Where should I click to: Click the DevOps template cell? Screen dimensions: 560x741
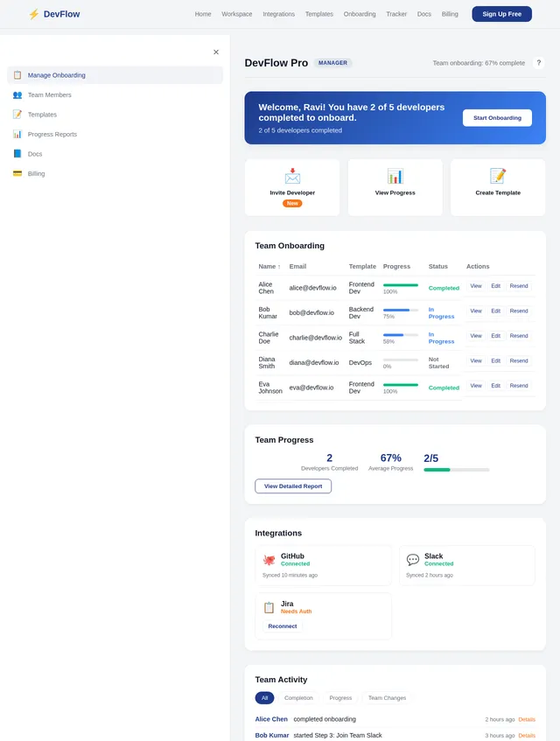pyautogui.click(x=360, y=362)
